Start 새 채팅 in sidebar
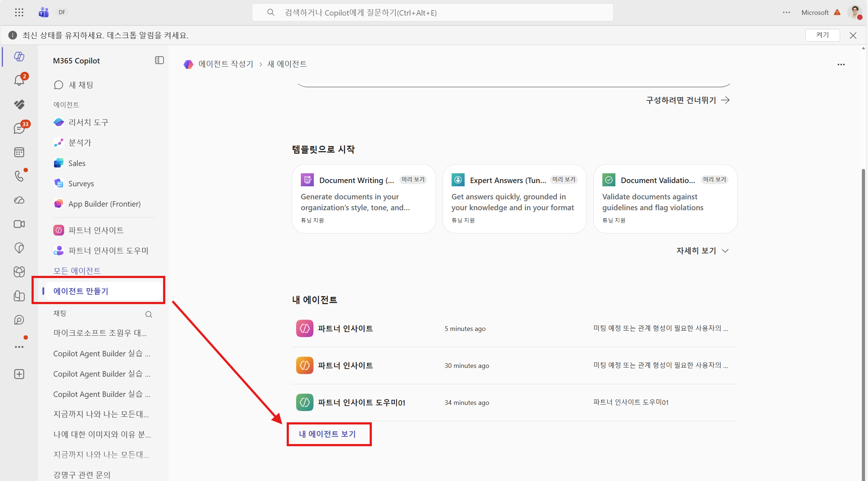This screenshot has width=868, height=481. (x=74, y=85)
